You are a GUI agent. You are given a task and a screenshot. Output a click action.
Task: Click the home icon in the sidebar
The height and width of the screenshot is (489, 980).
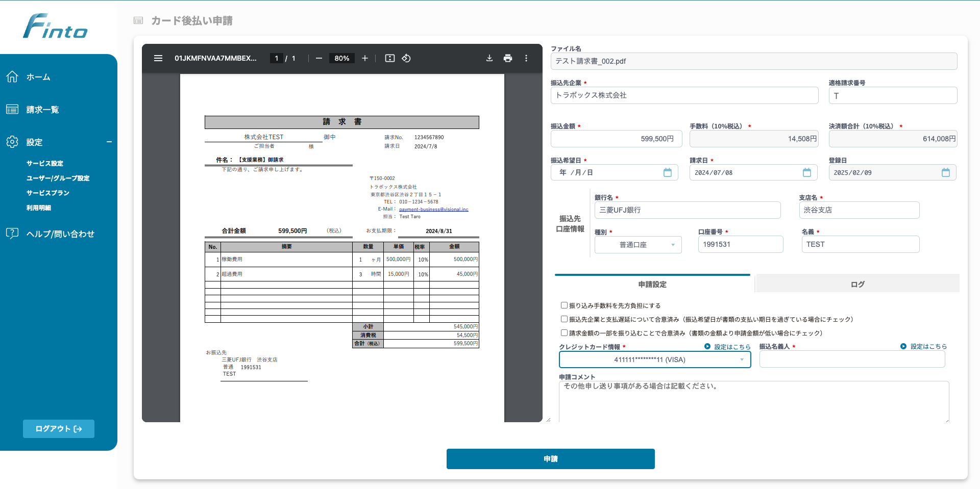[12, 77]
